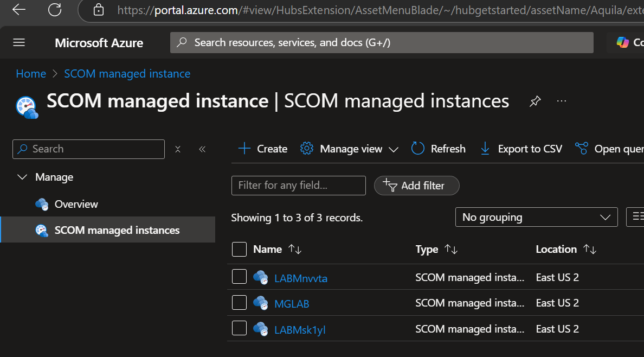Click the Filter for any field box
Image resolution: width=644 pixels, height=357 pixels.
pos(298,186)
